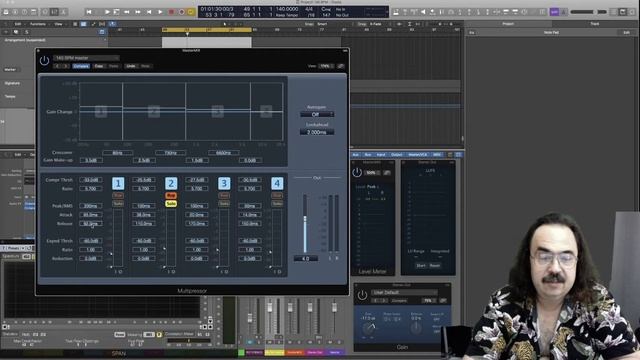Viewport: 640px width, 360px height.
Task: Open the Editors scissors icon
Action: pos(63,12)
